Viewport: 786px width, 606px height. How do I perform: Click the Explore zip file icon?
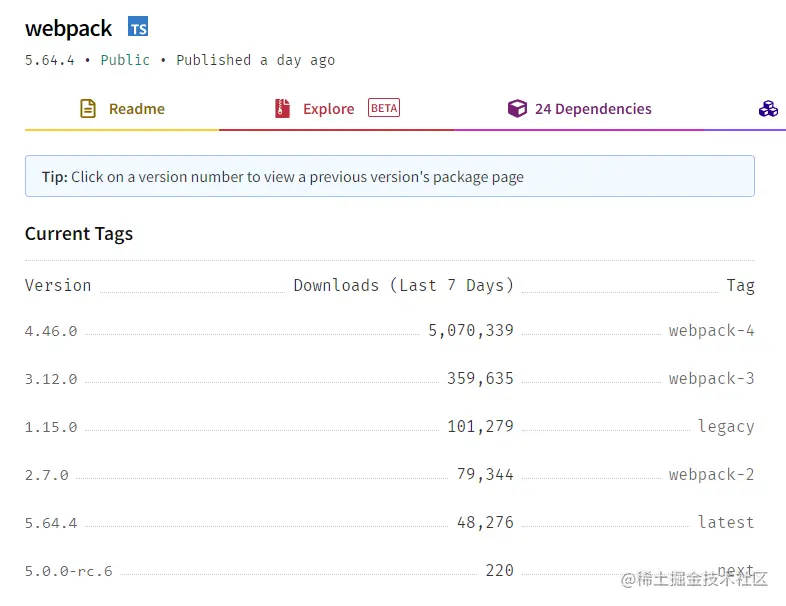[282, 108]
